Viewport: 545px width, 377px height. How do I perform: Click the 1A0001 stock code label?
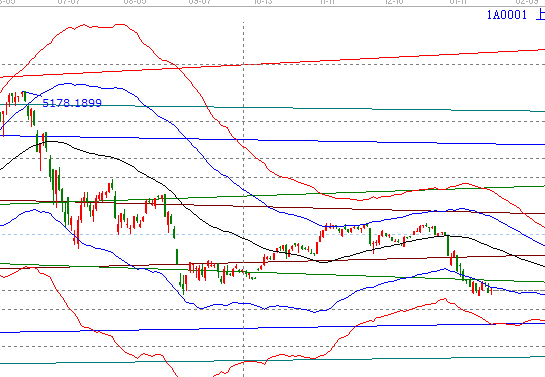[x=507, y=15]
